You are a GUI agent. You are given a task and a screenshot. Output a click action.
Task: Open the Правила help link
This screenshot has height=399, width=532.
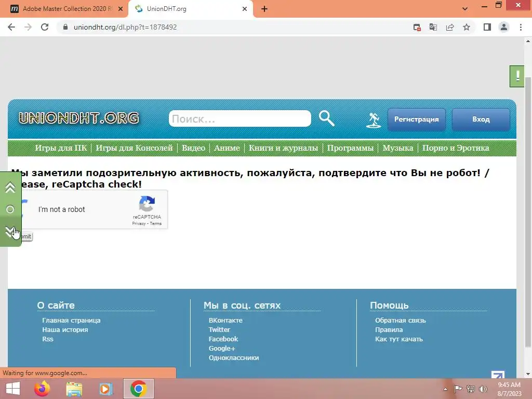389,330
